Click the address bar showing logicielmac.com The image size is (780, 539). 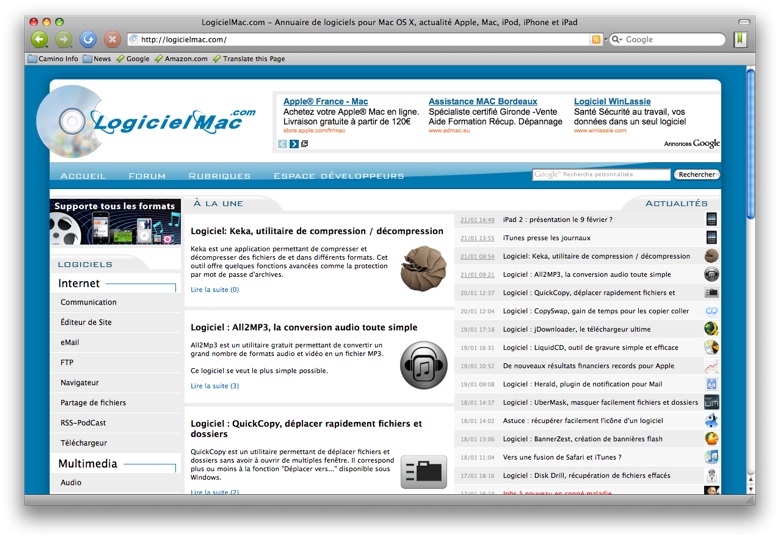pyautogui.click(x=358, y=39)
